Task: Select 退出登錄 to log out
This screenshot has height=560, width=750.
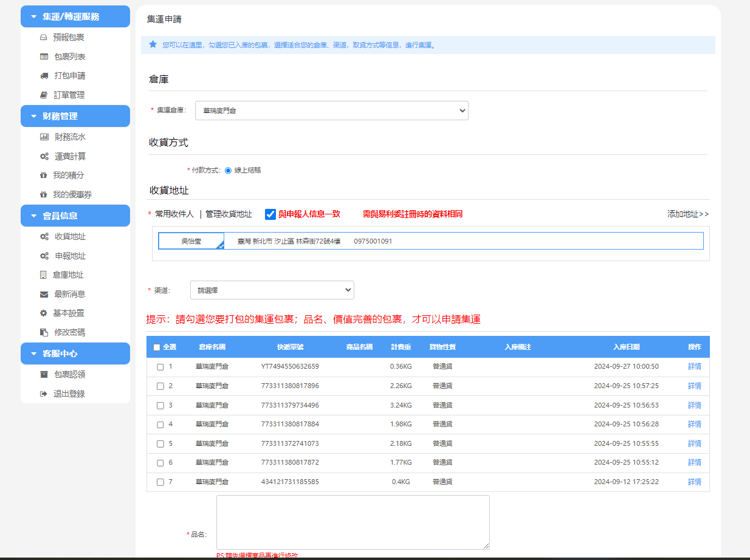Action: tap(69, 394)
